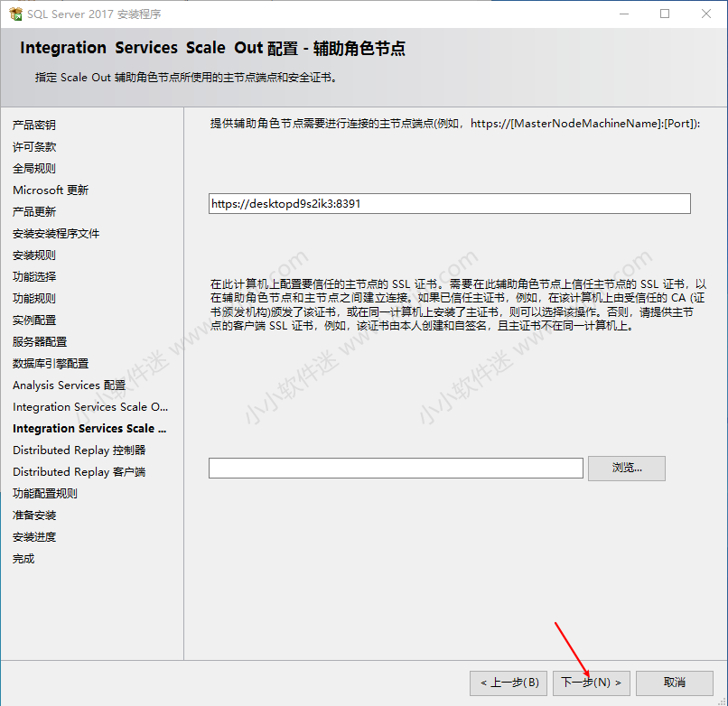Select the 安装规则 step in sidebar

pos(34,255)
